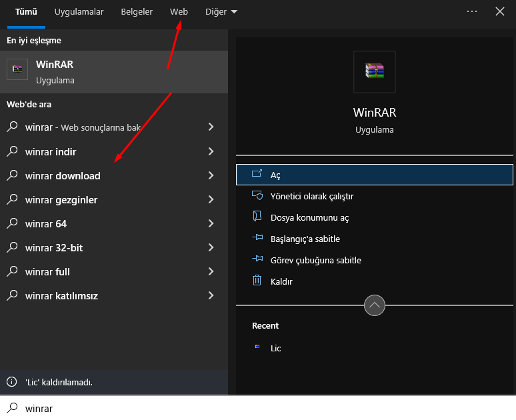Expand arrow next to 'winrar full'
This screenshot has width=516, height=420.
coord(211,271)
